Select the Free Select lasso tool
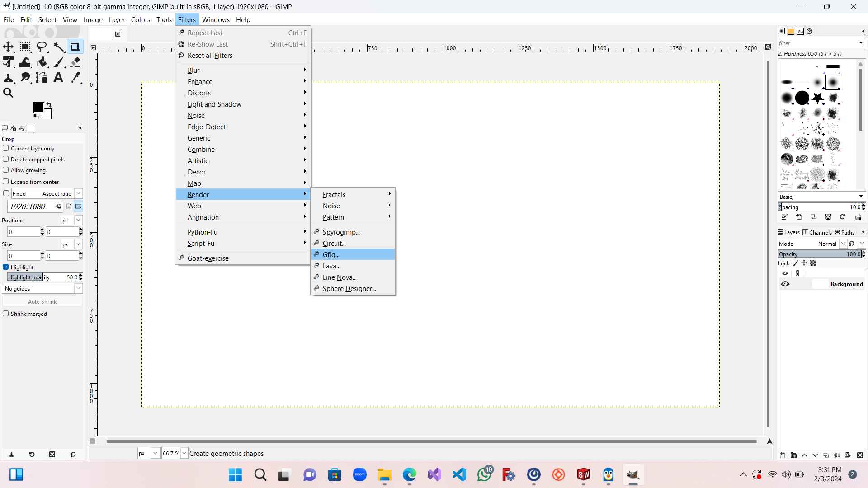This screenshot has width=868, height=488. (x=42, y=47)
